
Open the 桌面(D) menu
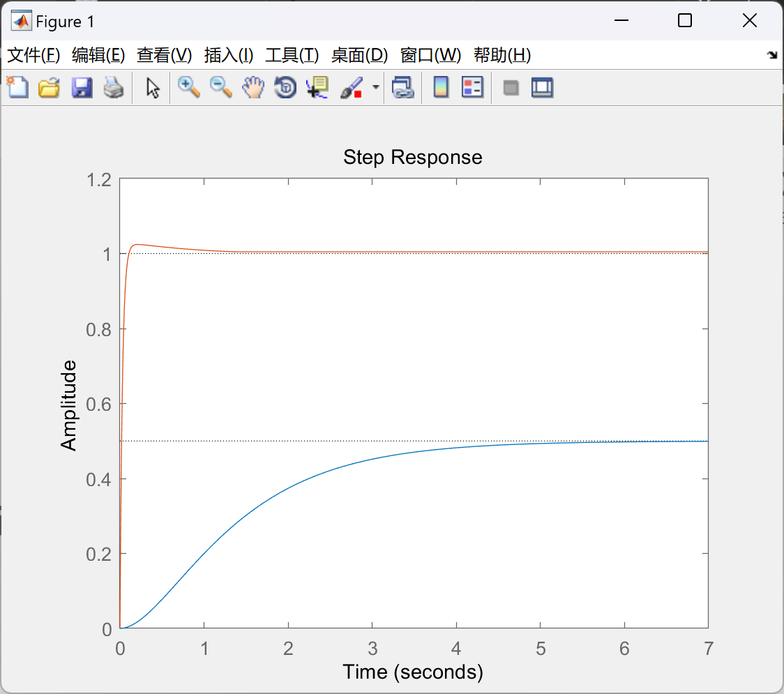point(359,55)
